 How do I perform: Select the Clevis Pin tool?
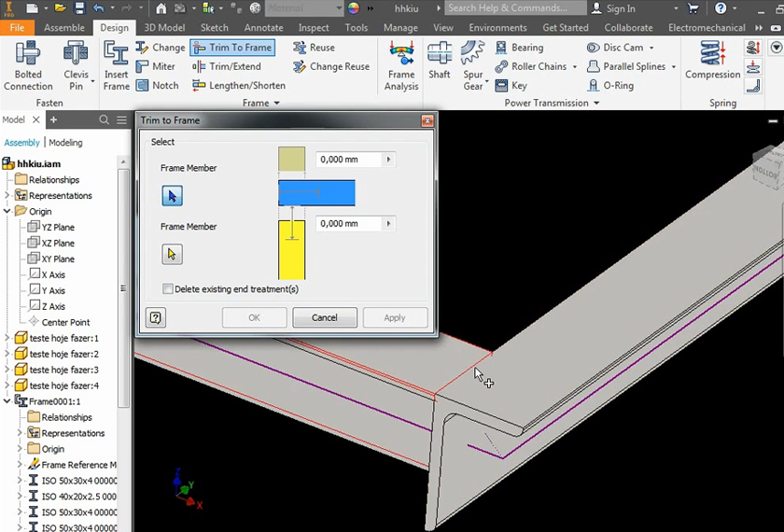point(76,54)
